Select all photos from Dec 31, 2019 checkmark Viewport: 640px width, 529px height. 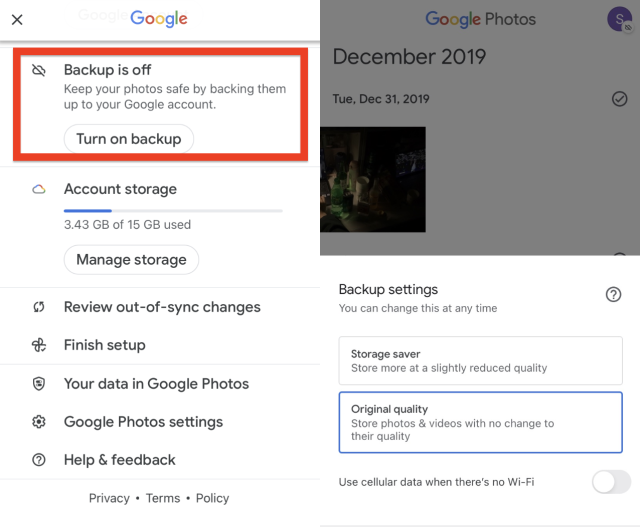619,99
